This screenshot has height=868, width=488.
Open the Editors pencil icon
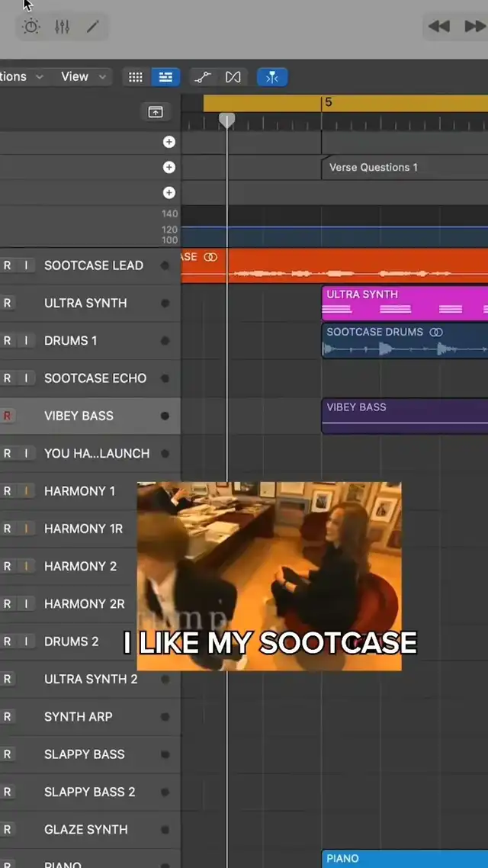pos(93,27)
